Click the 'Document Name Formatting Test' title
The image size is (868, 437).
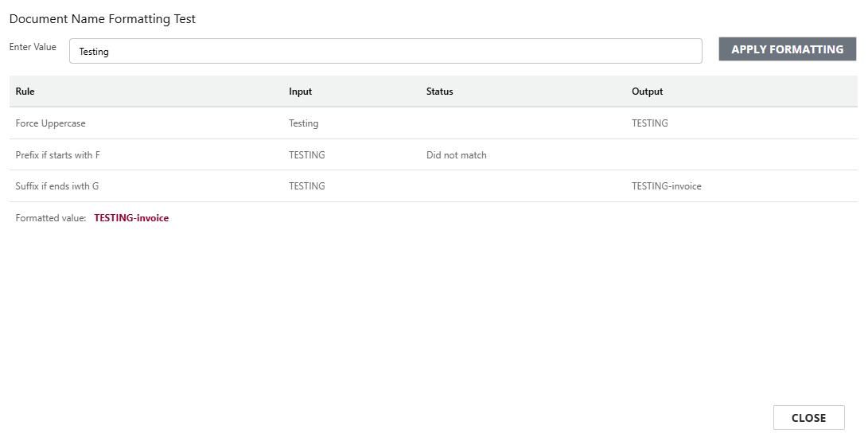(103, 19)
